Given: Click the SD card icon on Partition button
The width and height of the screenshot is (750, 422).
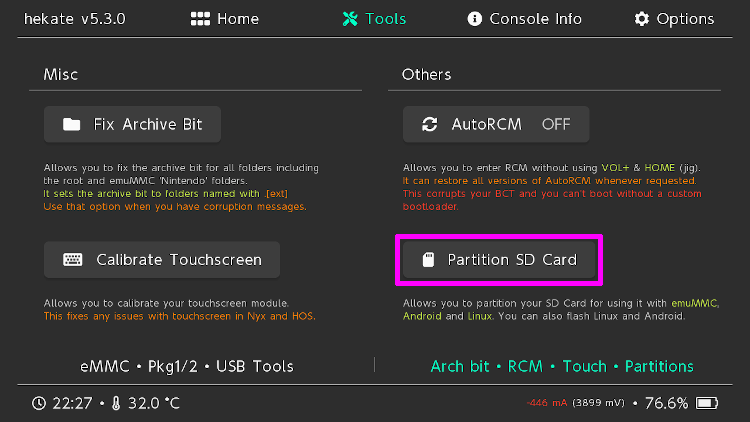Looking at the screenshot, I should pos(429,260).
